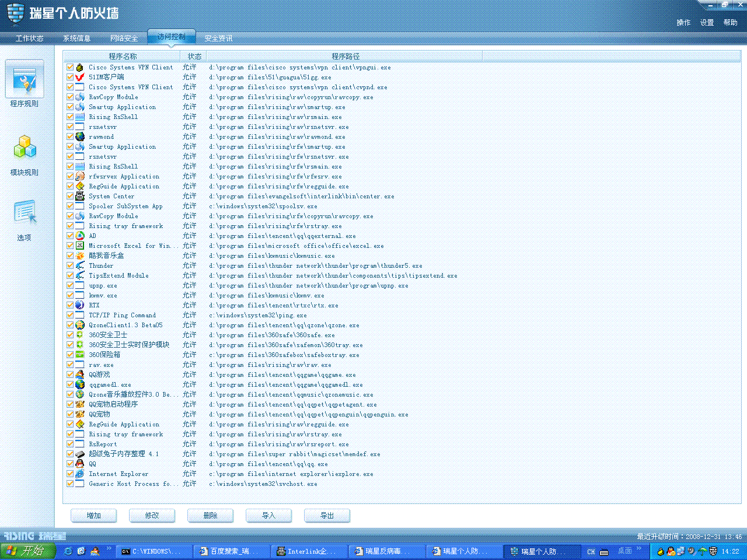The width and height of the screenshot is (747, 560).
Task: Click the path ending in iexplore.exe
Action: point(291,474)
